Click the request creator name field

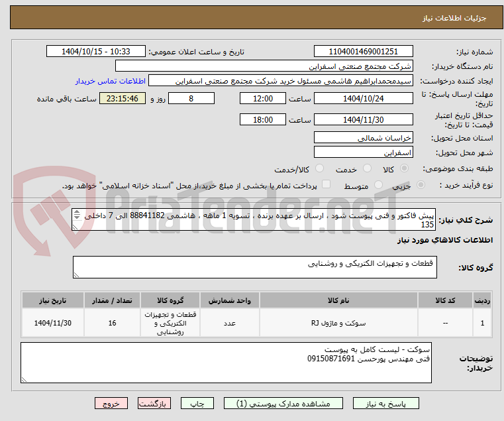[x=281, y=81]
